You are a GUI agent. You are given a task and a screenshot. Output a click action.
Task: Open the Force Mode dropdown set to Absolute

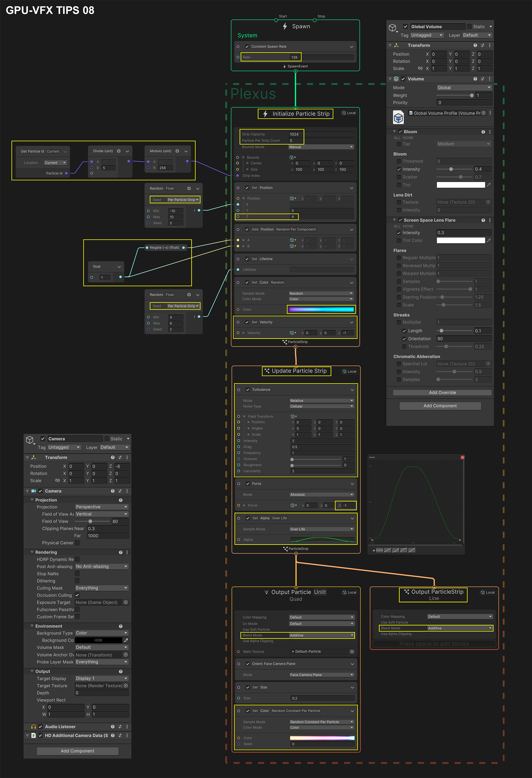pyautogui.click(x=322, y=494)
